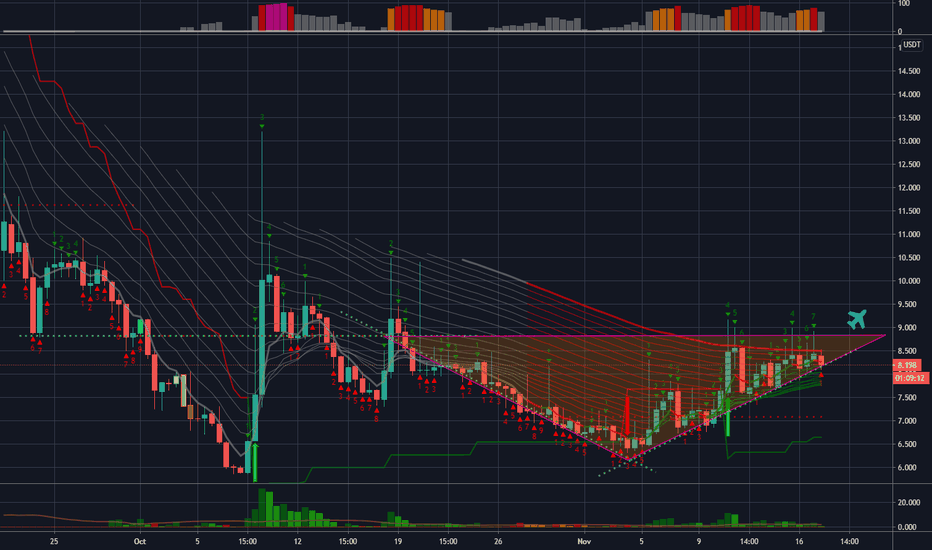Click the 10.500 price axis label
The width and height of the screenshot is (932, 550).
coord(908,258)
